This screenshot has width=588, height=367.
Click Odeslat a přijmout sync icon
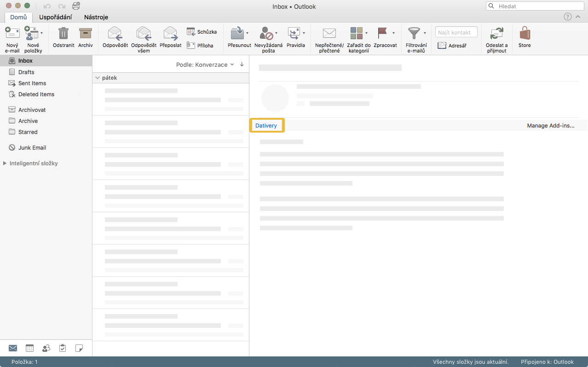click(496, 34)
